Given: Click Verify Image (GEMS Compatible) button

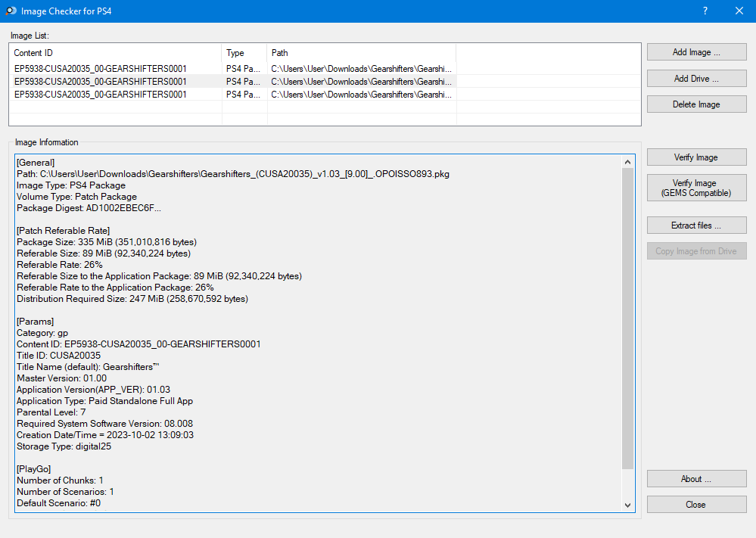Looking at the screenshot, I should coord(697,188).
